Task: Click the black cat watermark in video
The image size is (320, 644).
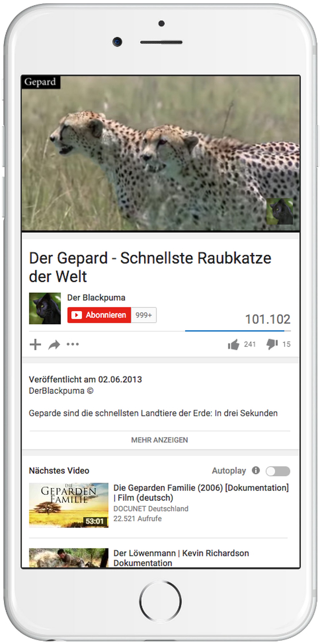Action: [279, 211]
